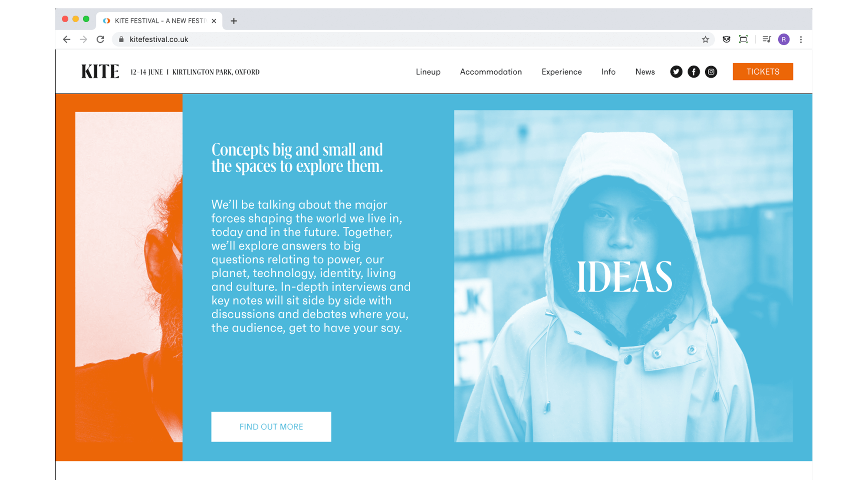Click the orange TICKETS button

click(x=763, y=72)
